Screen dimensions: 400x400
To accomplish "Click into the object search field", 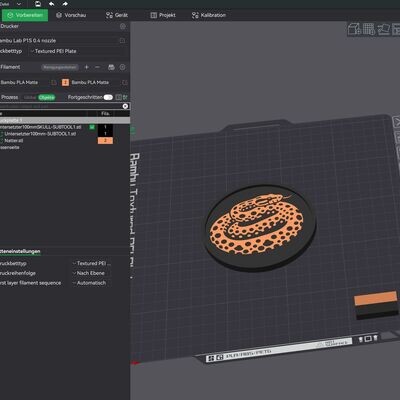I will click(60, 106).
